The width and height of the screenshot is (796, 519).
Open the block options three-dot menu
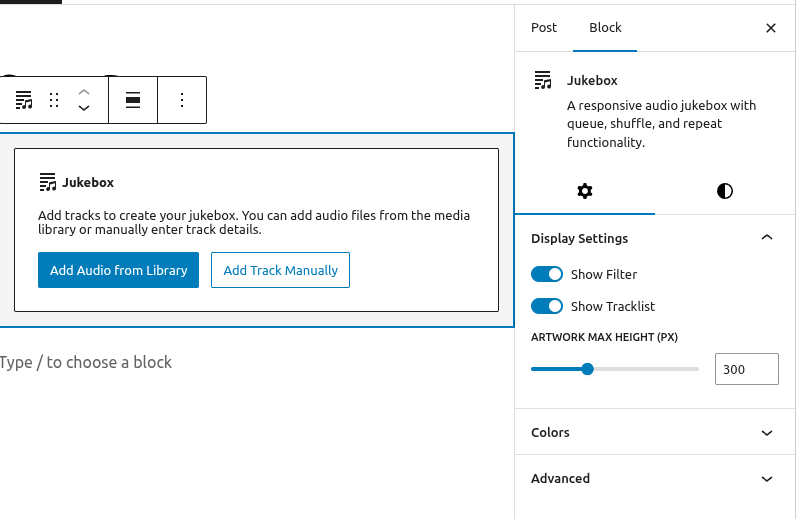point(181,100)
